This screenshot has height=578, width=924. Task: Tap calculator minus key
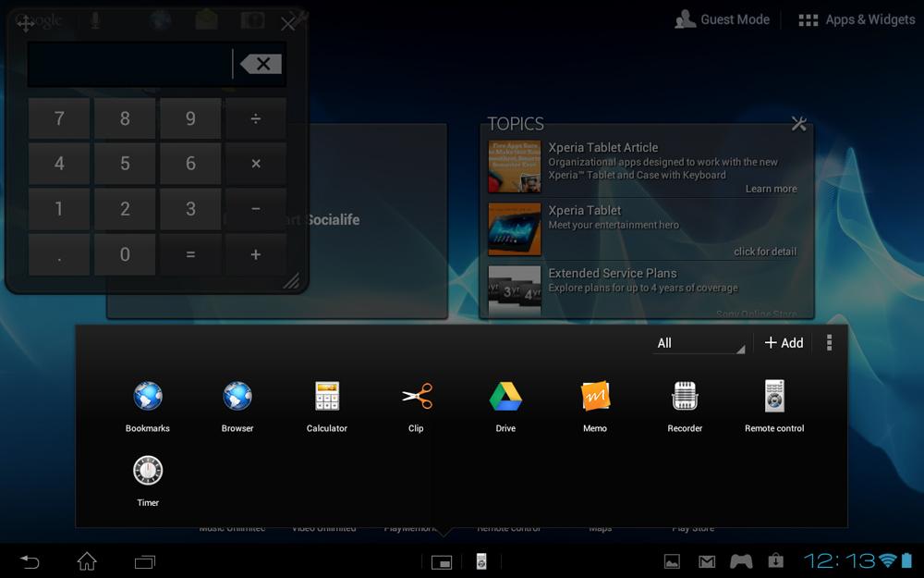(x=256, y=209)
